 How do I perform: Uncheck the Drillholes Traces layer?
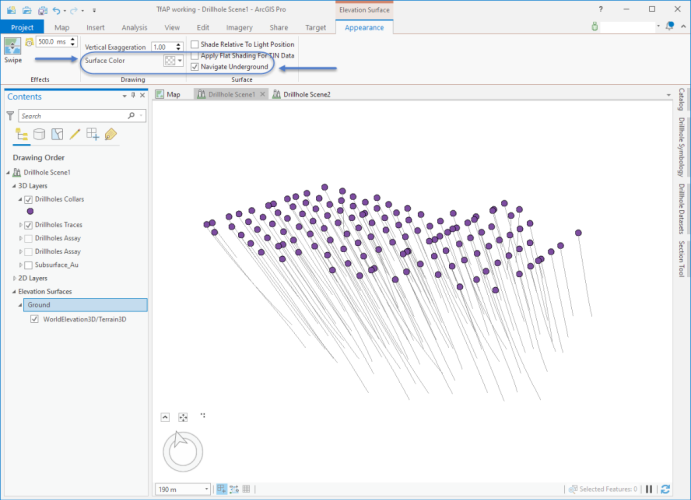pos(28,226)
